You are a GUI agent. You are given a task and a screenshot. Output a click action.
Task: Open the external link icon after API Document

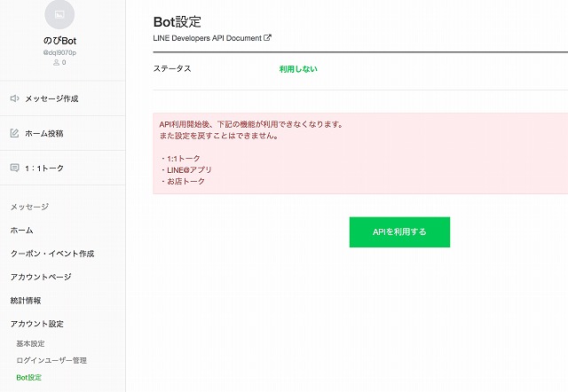click(x=267, y=37)
